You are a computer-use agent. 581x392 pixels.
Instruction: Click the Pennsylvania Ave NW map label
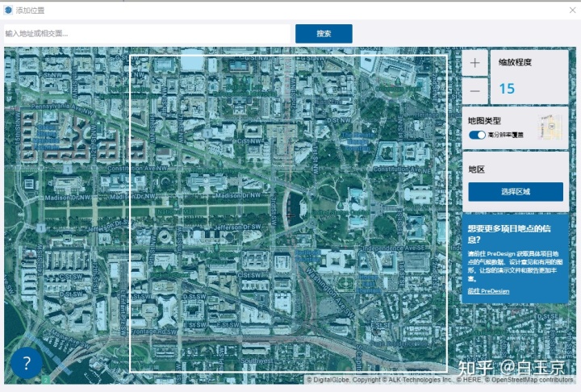pyautogui.click(x=62, y=109)
